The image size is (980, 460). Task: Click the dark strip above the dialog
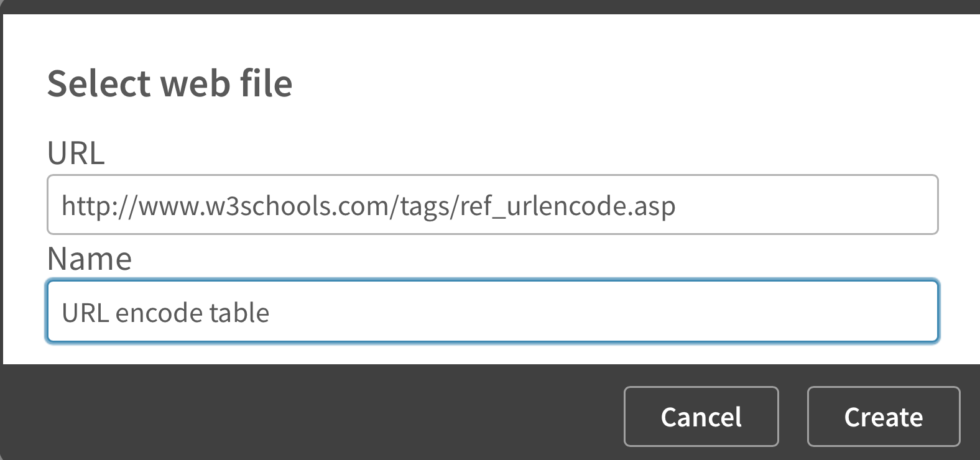490,6
